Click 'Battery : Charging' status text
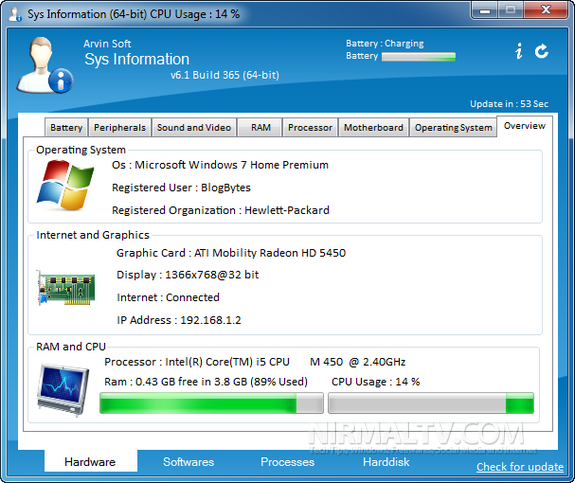The height and width of the screenshot is (483, 575). pos(385,44)
